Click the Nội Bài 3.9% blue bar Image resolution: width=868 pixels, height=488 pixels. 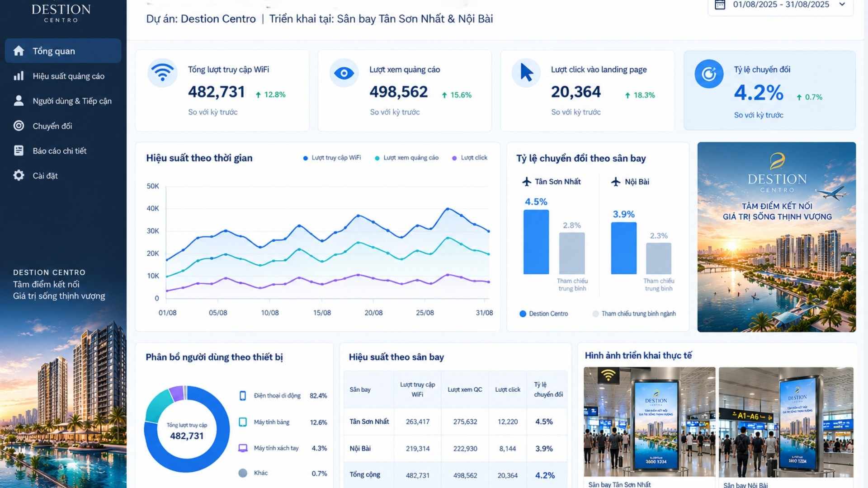tap(623, 248)
